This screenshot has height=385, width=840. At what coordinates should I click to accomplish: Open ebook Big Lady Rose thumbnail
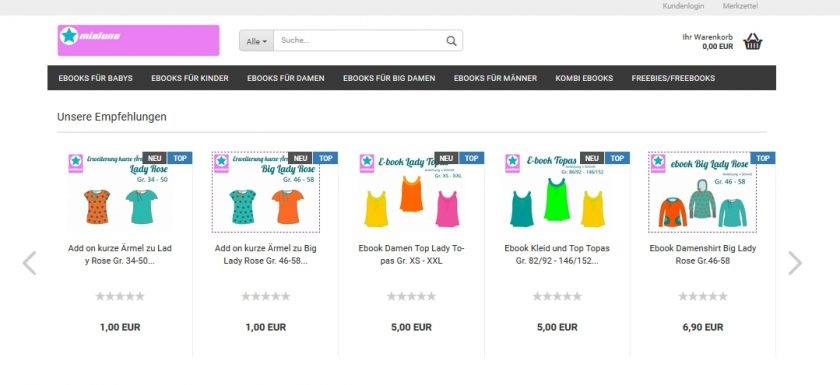tap(703, 192)
